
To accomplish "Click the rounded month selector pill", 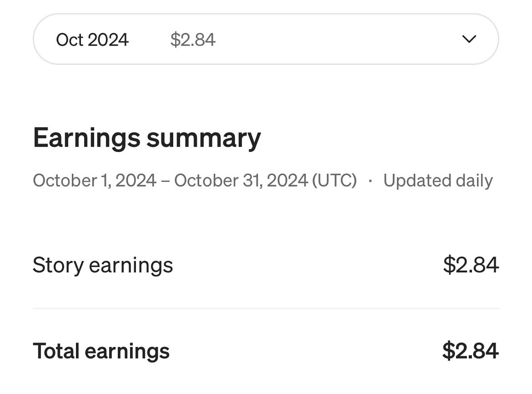I will pos(266,39).
